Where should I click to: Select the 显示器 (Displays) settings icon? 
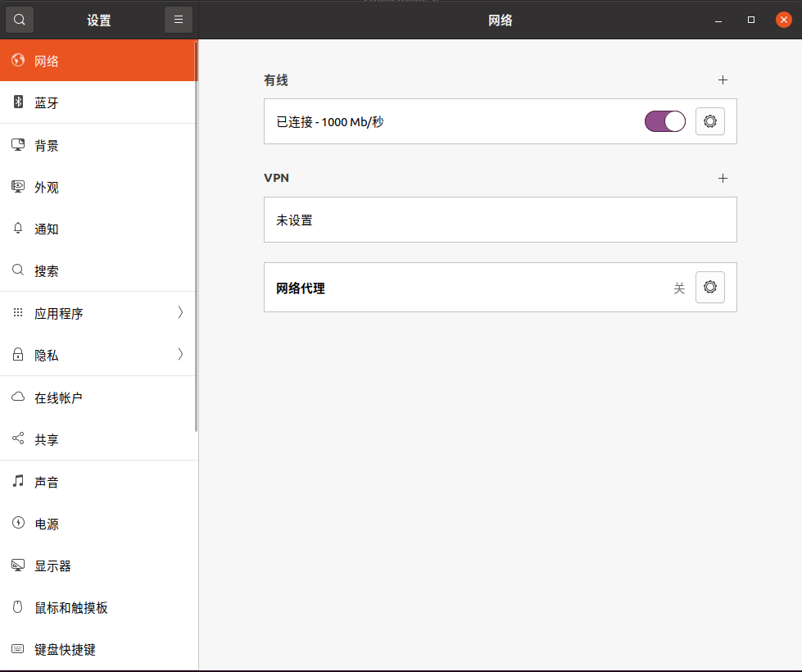(x=17, y=565)
